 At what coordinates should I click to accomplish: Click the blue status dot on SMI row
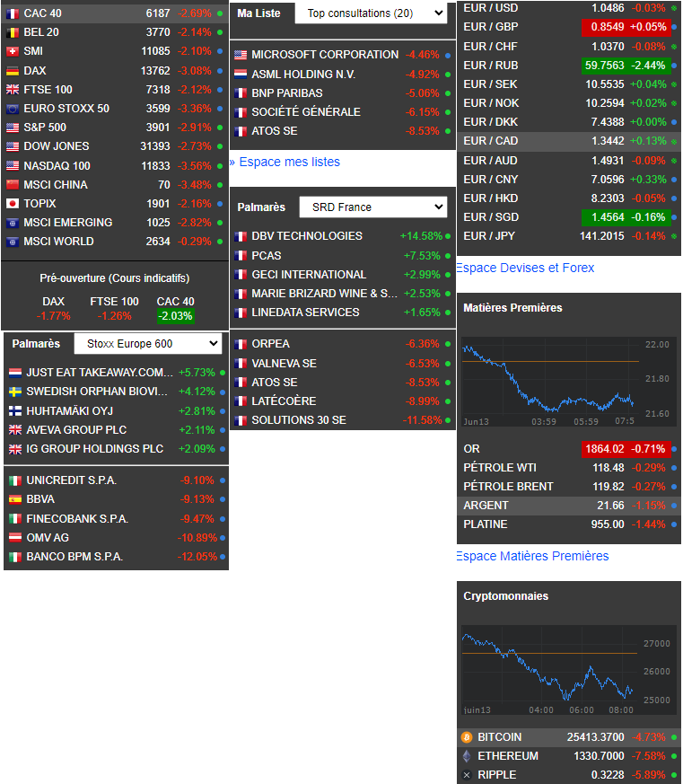pyautogui.click(x=220, y=51)
